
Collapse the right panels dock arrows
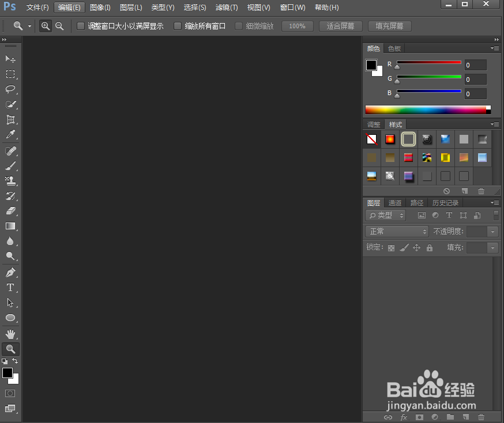click(497, 40)
